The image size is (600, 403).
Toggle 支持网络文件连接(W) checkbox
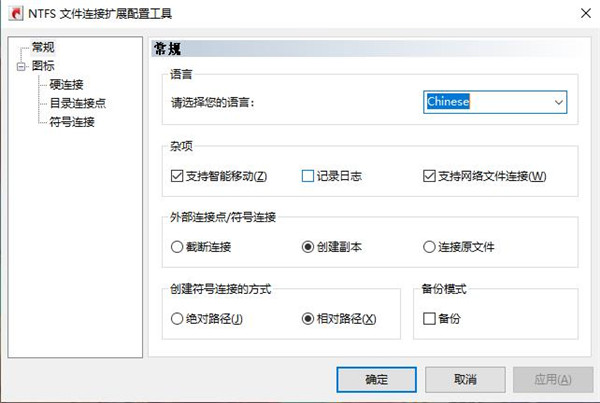[429, 177]
